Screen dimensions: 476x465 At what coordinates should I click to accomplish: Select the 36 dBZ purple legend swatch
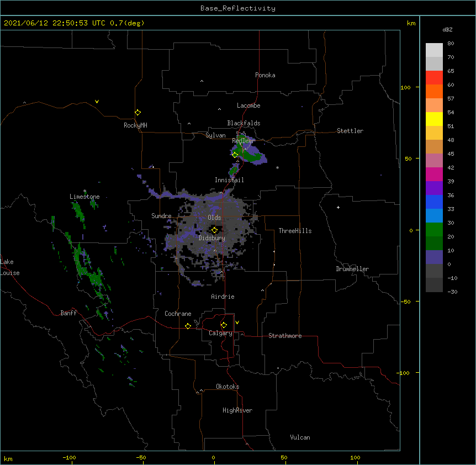[x=434, y=188]
